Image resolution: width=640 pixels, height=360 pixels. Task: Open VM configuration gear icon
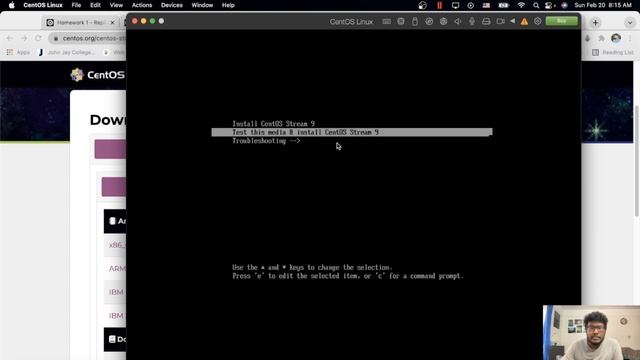tap(538, 21)
